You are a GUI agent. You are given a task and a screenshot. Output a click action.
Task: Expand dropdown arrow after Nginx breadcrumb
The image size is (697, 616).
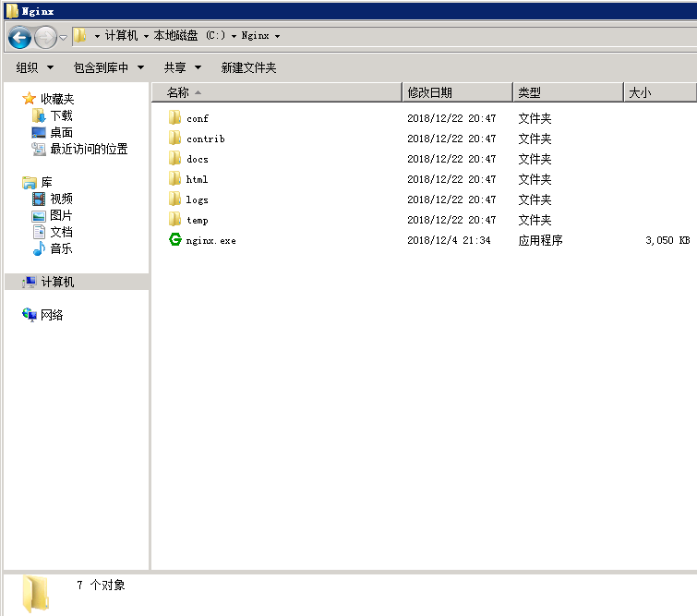[277, 36]
